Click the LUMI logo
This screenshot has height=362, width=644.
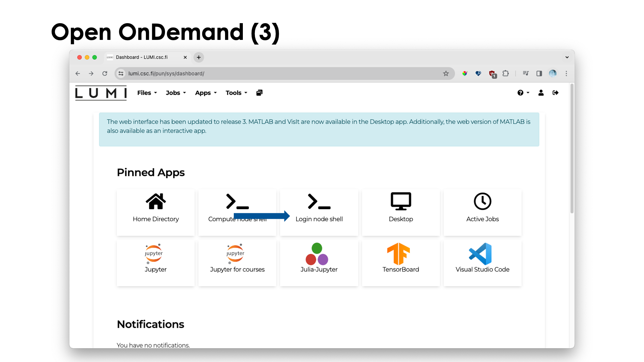(101, 93)
